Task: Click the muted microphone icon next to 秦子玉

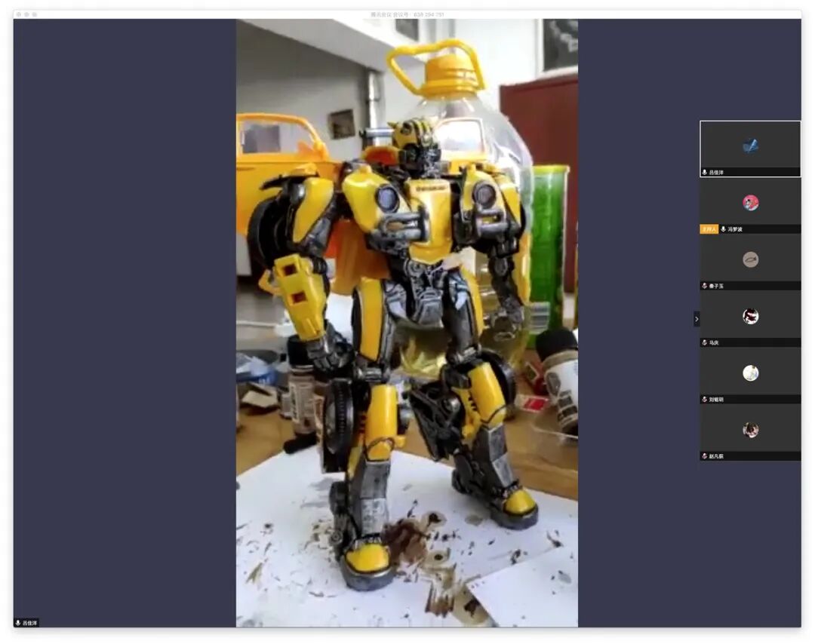Action: coord(704,286)
